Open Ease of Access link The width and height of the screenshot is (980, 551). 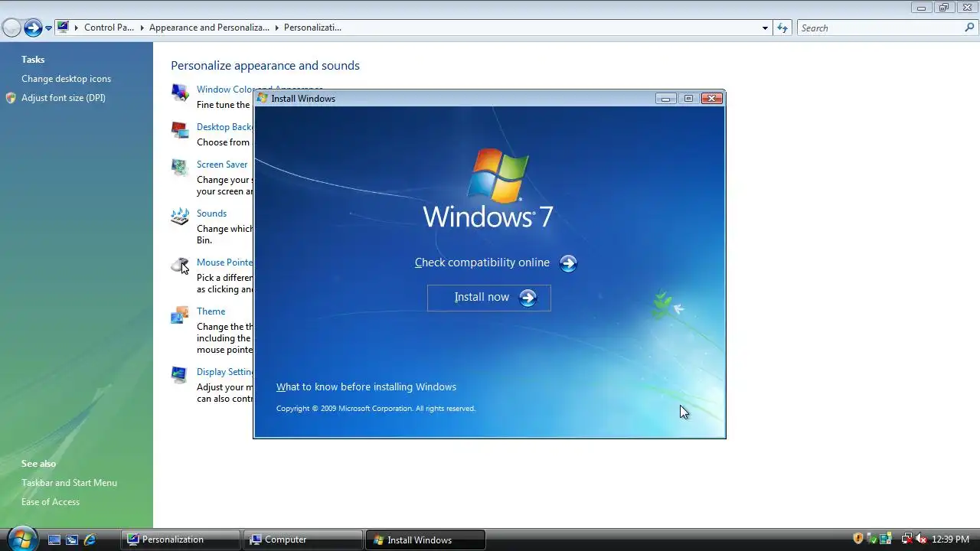pyautogui.click(x=51, y=502)
